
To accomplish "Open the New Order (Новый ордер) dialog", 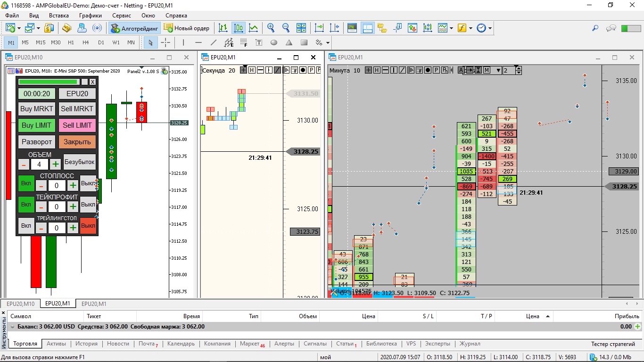I will pos(187,28).
